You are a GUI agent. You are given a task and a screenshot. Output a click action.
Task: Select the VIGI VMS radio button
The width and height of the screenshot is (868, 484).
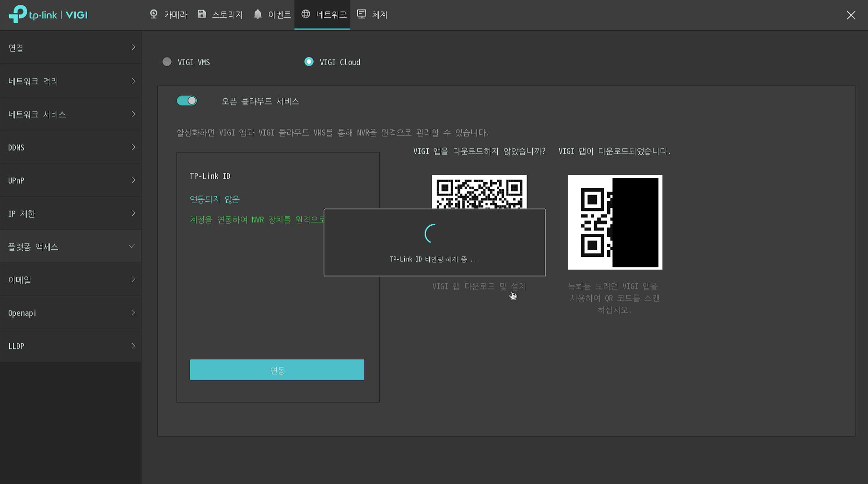[167, 62]
